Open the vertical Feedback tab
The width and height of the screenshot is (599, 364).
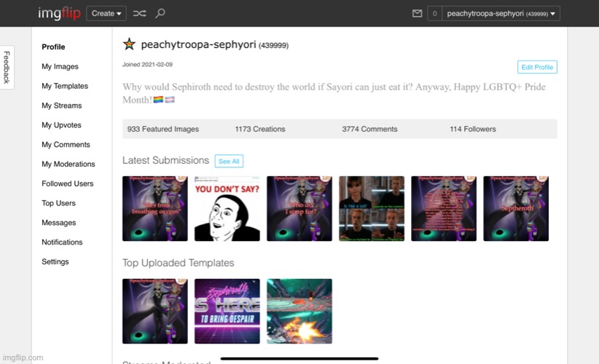7,68
